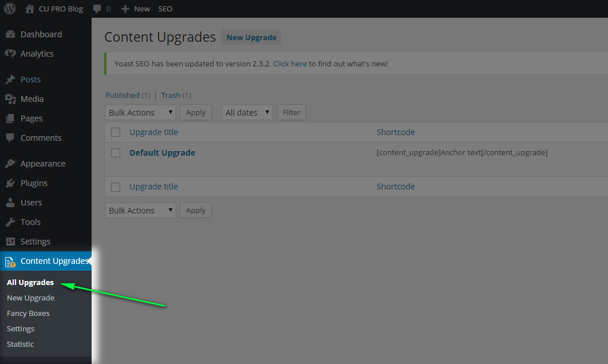View the Trash filter link
The width and height of the screenshot is (608, 364).
pos(171,95)
